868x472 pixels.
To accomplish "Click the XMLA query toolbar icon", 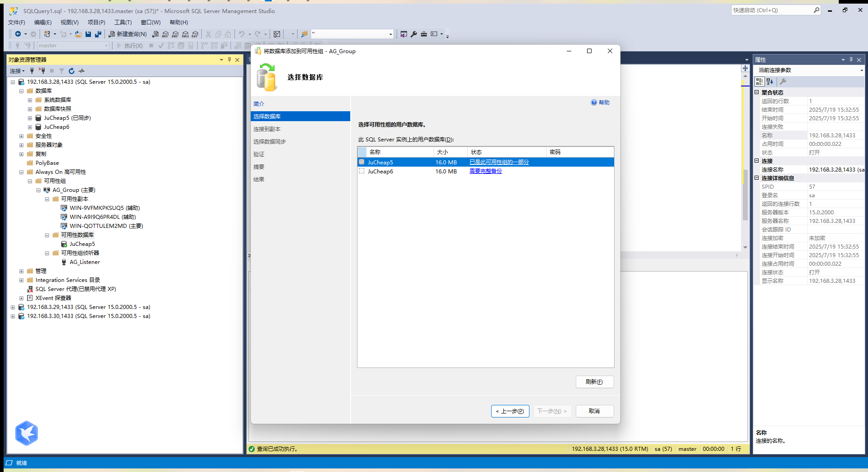I will click(185, 34).
